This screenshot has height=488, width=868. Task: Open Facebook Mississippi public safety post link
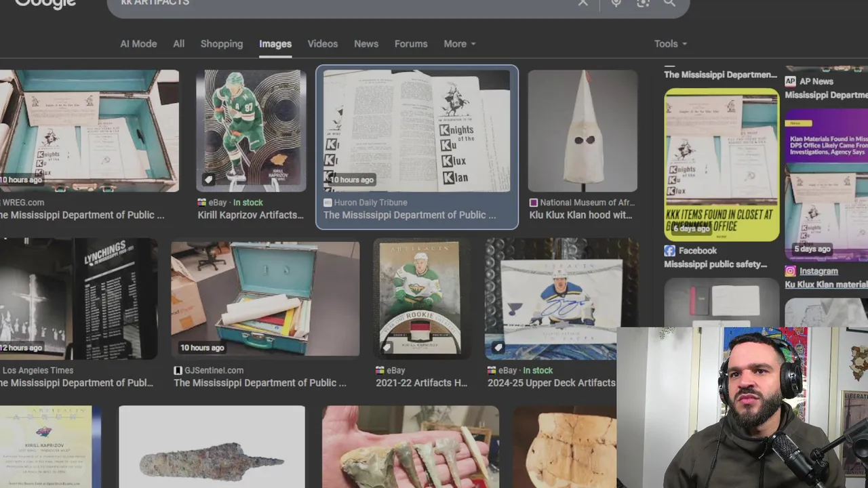pyautogui.click(x=715, y=264)
